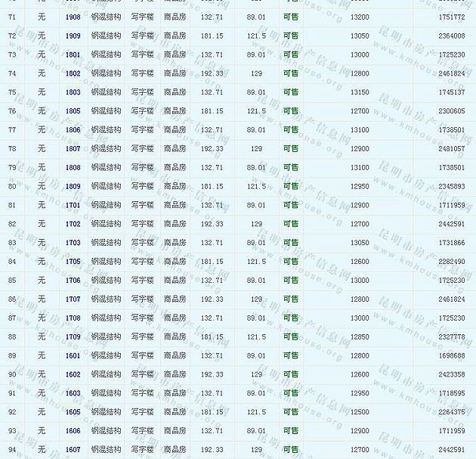Image resolution: width=476 pixels, height=459 pixels.
Task: Open room 1601 details
Action: point(73,355)
